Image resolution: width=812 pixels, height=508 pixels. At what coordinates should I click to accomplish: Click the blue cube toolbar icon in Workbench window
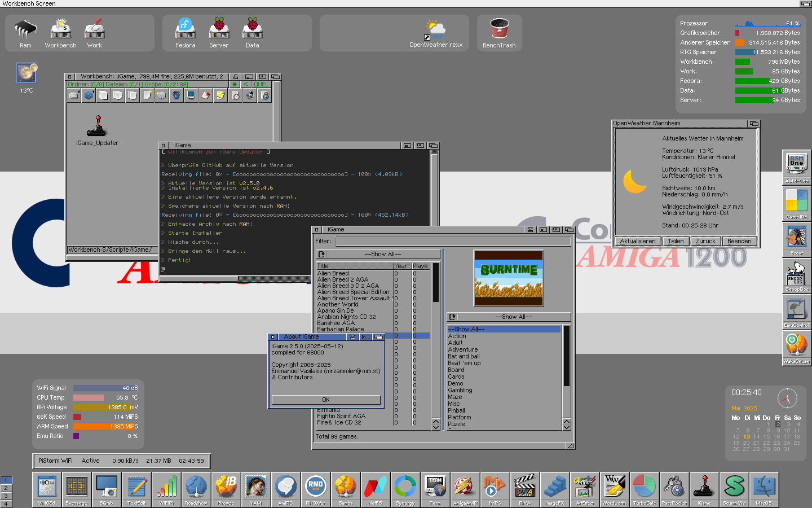tap(89, 95)
